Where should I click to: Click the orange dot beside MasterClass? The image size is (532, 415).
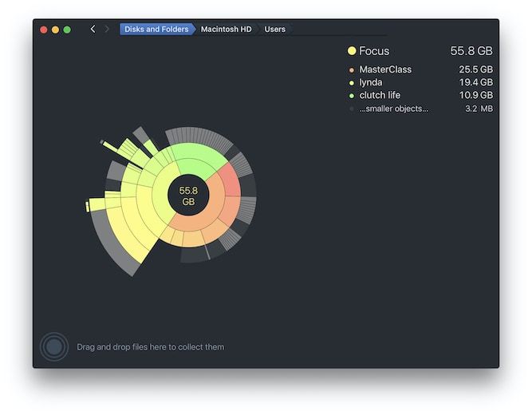[x=351, y=70]
